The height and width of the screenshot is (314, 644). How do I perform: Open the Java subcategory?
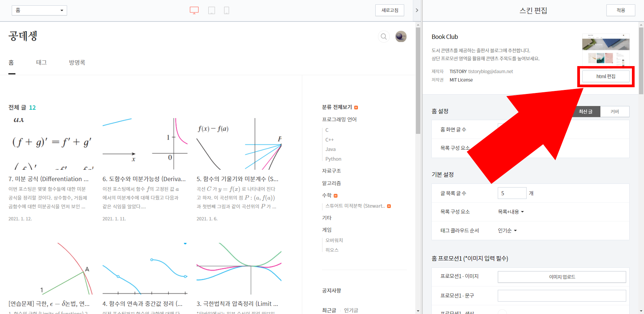(x=330, y=149)
